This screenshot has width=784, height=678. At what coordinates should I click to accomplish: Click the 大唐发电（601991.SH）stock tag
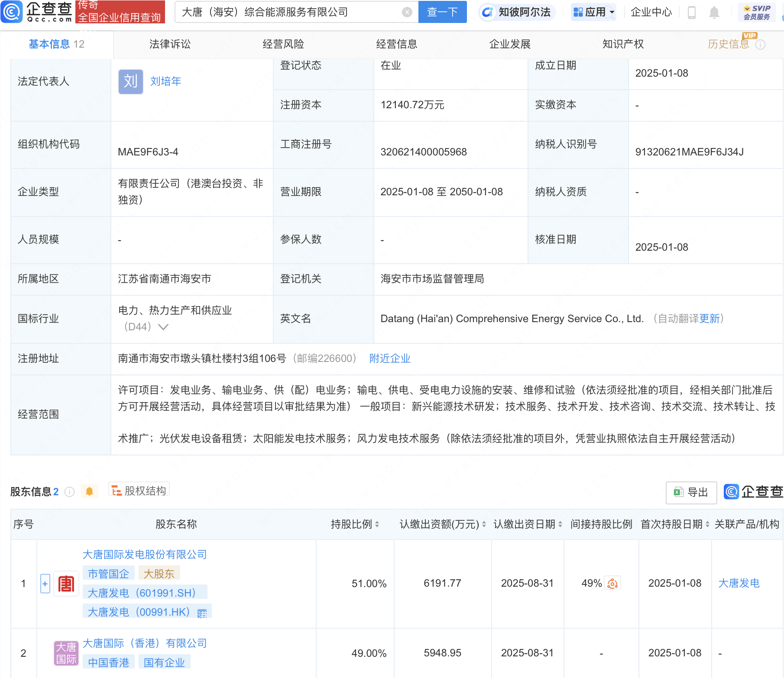(x=145, y=593)
